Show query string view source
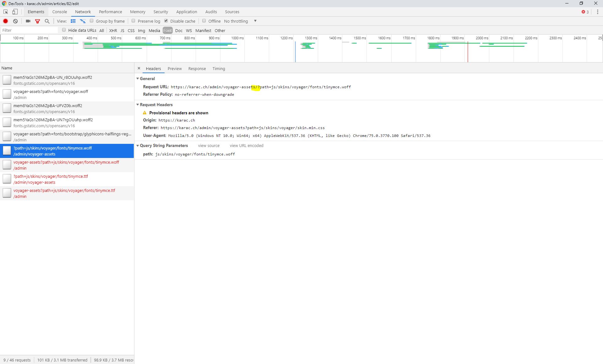 [x=209, y=145]
